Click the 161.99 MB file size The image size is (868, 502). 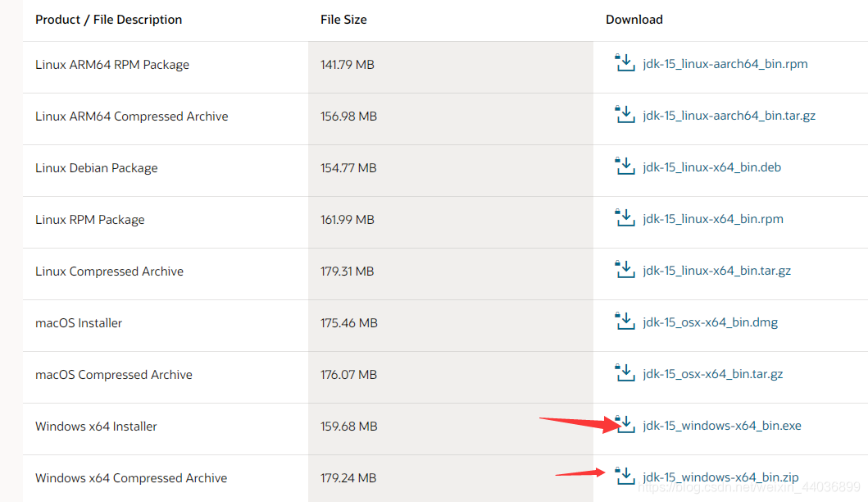[347, 220]
